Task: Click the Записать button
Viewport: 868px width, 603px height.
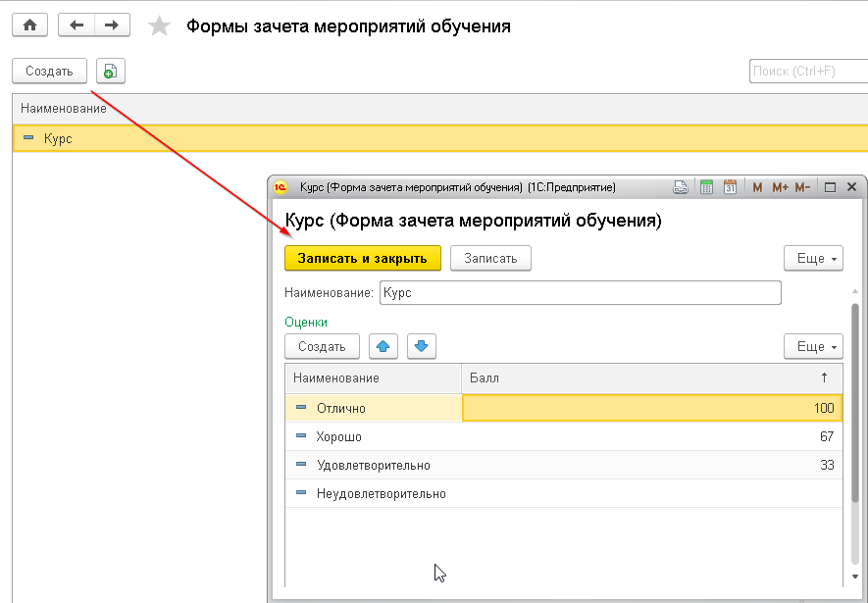Action: coord(490,258)
